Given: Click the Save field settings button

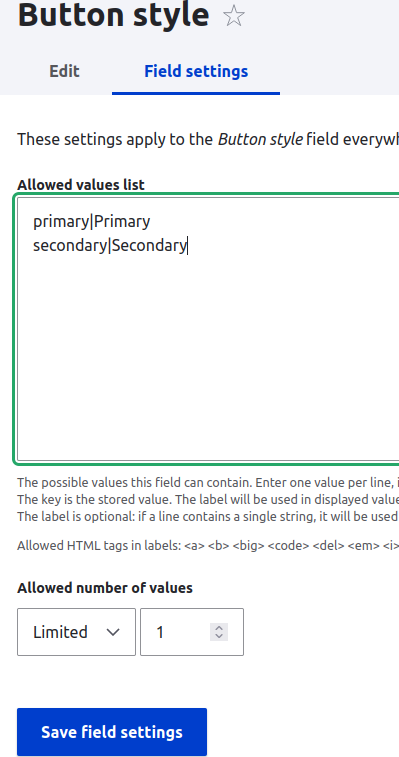Looking at the screenshot, I should pyautogui.click(x=112, y=732).
